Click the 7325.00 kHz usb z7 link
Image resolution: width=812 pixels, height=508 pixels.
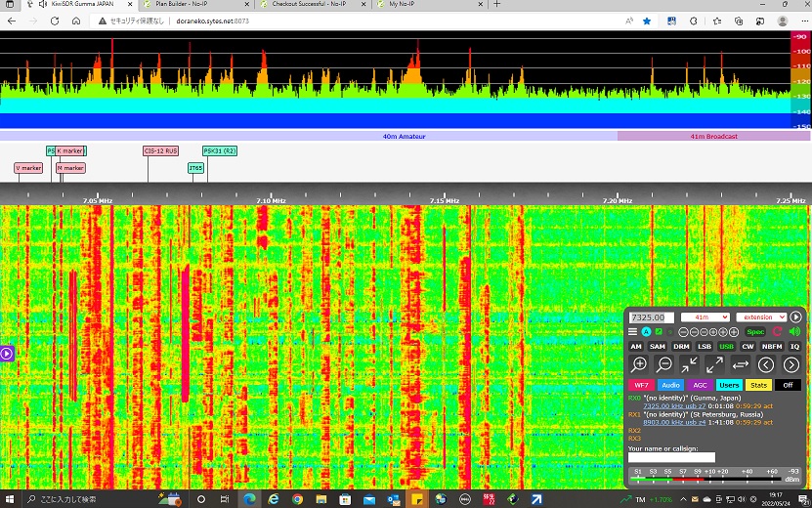click(674, 405)
